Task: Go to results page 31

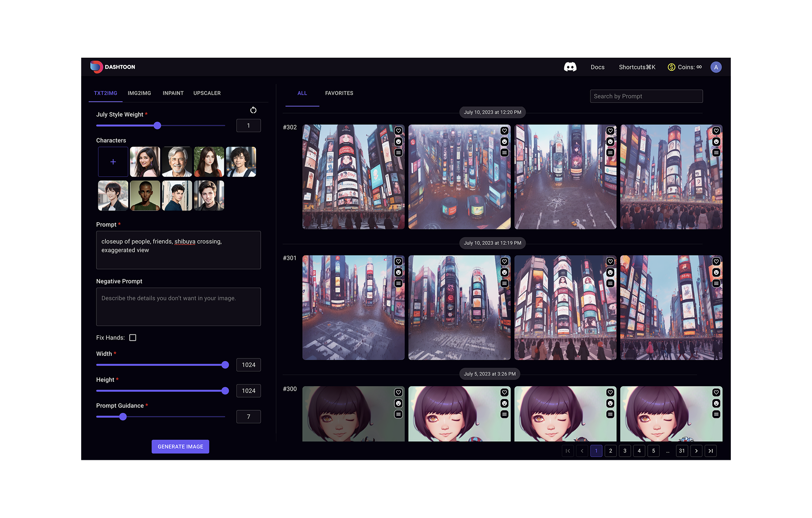Action: tap(682, 451)
